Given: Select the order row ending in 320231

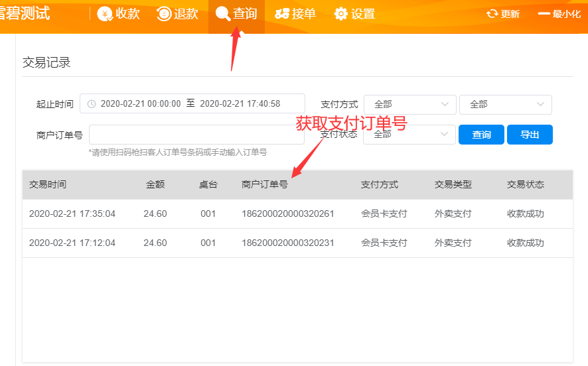Looking at the screenshot, I should (287, 243).
